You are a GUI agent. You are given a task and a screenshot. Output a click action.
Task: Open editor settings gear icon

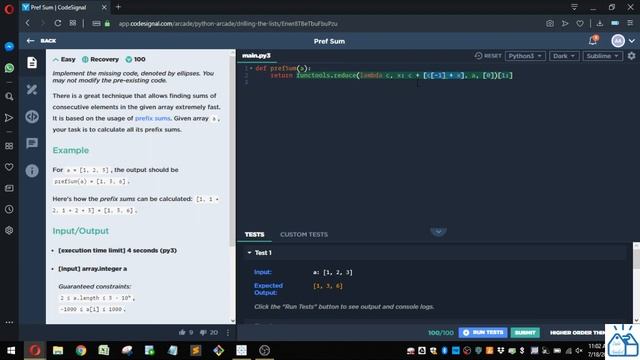631,56
